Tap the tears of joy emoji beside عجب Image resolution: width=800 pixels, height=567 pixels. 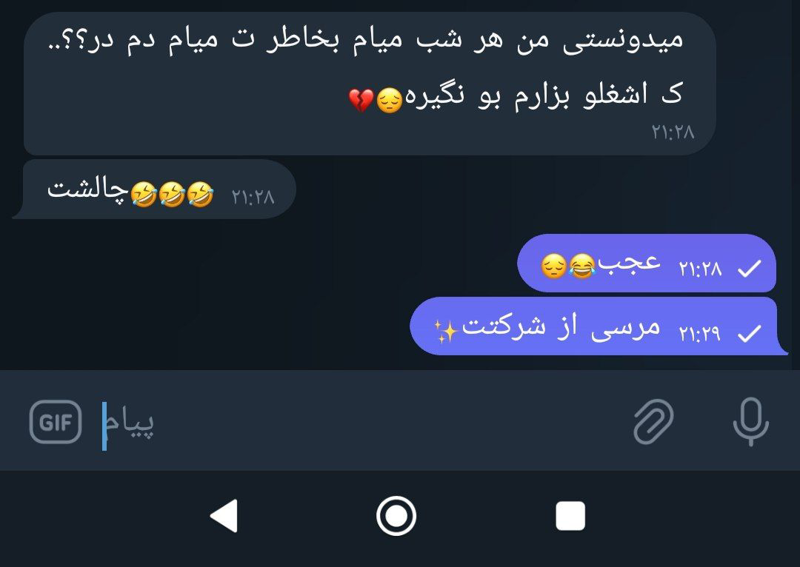click(x=582, y=266)
